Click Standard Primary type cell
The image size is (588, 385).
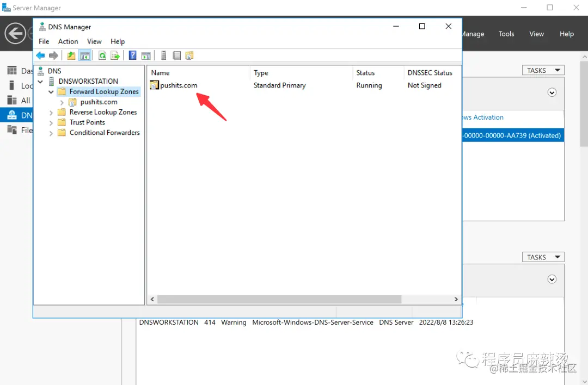click(x=279, y=85)
